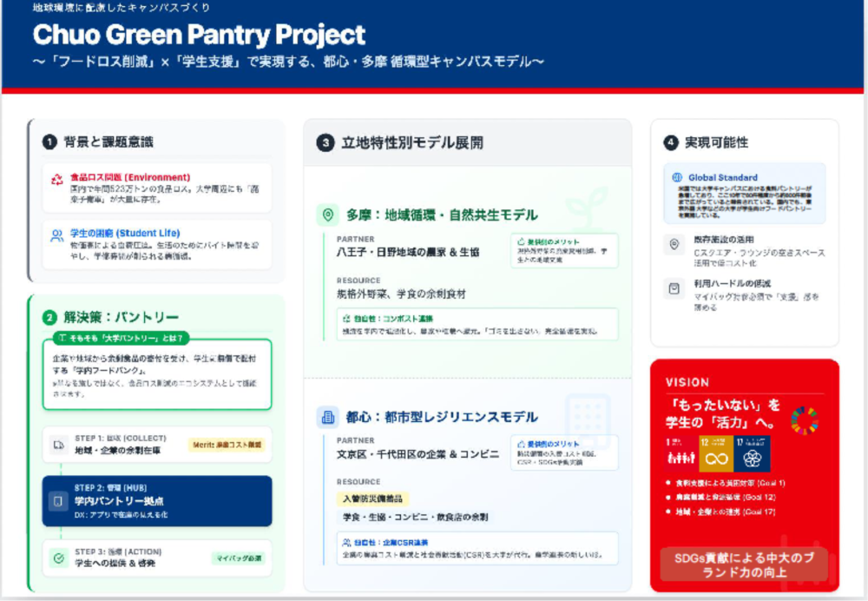Click the recycle icon beside 食品ロス問題
The image size is (868, 601).
tap(57, 180)
